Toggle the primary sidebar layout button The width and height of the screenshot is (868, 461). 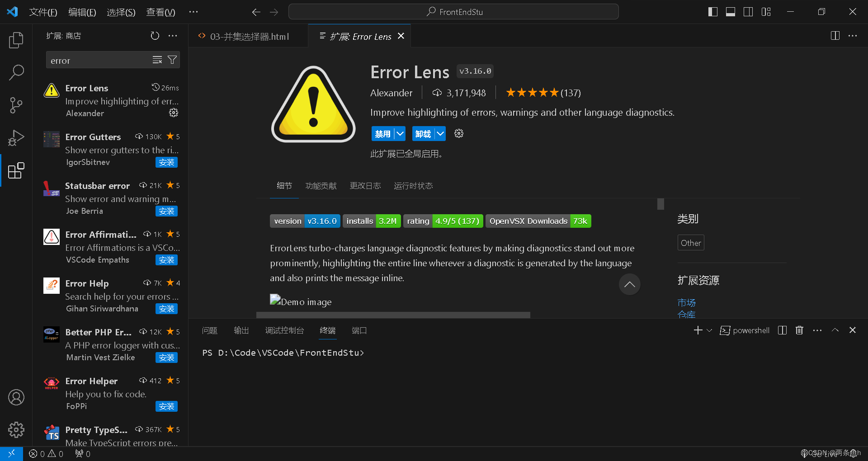(712, 11)
